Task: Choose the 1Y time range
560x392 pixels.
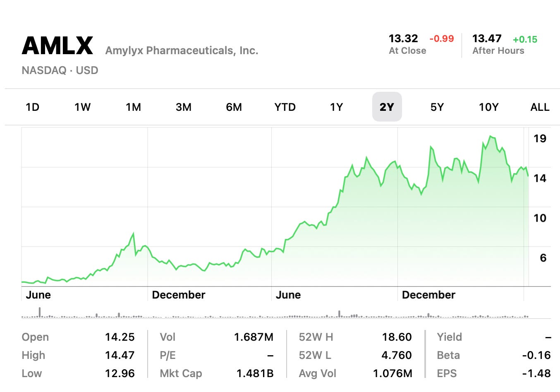Action: coord(336,107)
